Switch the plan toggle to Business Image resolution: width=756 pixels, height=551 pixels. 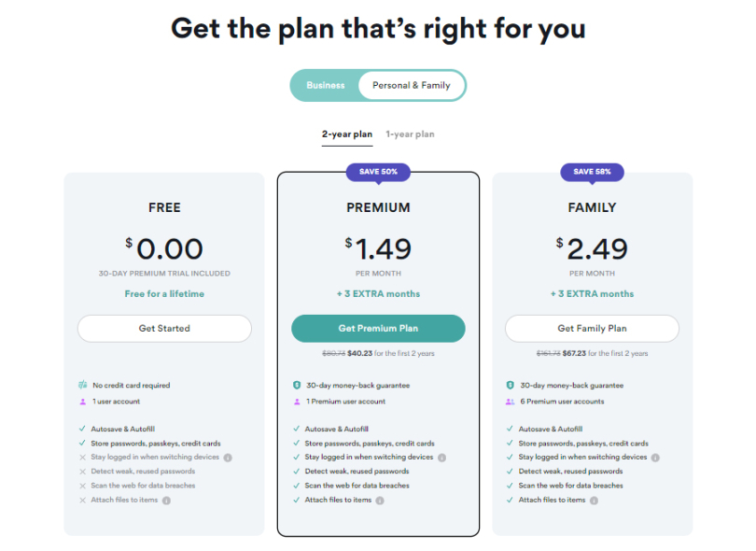pos(326,85)
